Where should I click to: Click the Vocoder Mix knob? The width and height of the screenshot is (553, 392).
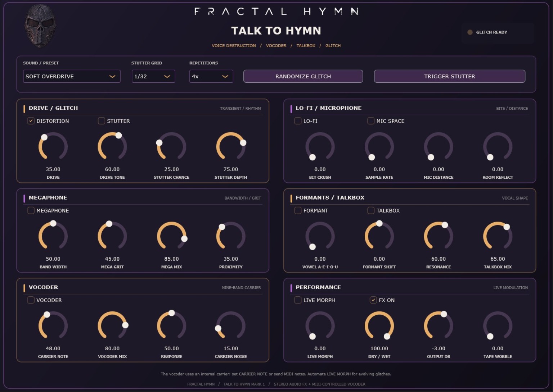(112, 325)
